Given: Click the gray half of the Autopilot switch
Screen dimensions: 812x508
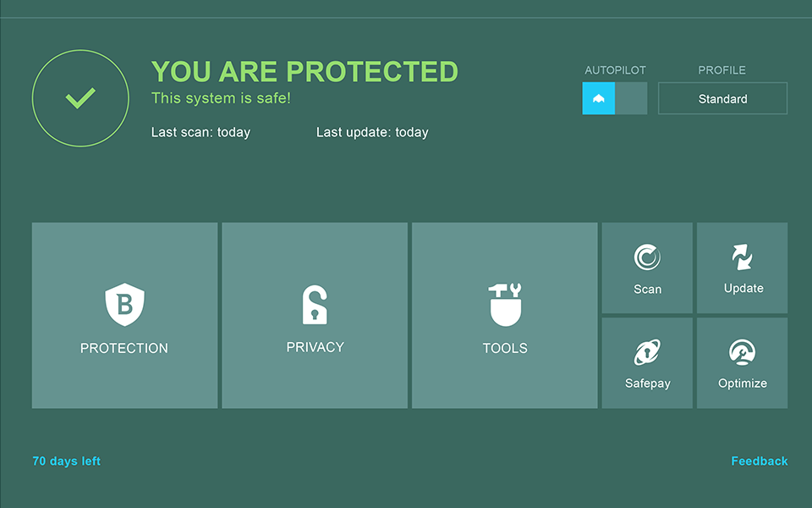Looking at the screenshot, I should click(x=631, y=98).
